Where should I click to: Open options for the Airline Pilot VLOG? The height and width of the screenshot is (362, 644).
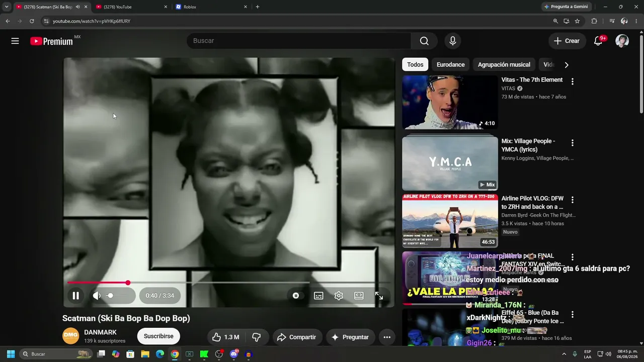(x=572, y=200)
